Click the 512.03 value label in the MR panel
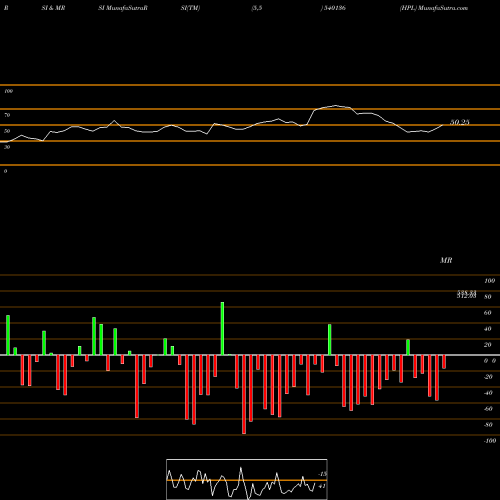This screenshot has height=500, width=500. (x=466, y=296)
